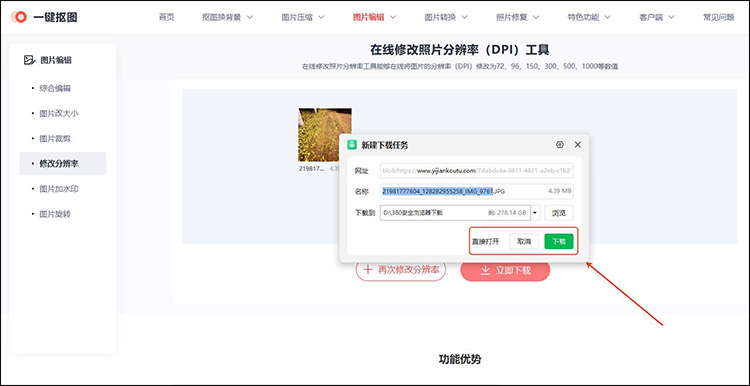Screen dimensions: 750x386
Task: Click the green 下载 button
Action: tap(559, 242)
